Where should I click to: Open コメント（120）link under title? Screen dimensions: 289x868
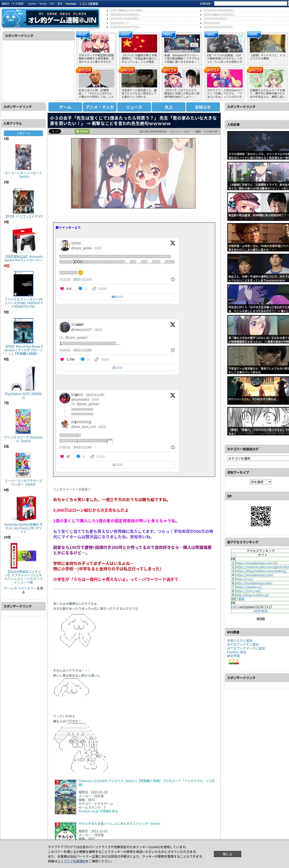tap(181, 131)
